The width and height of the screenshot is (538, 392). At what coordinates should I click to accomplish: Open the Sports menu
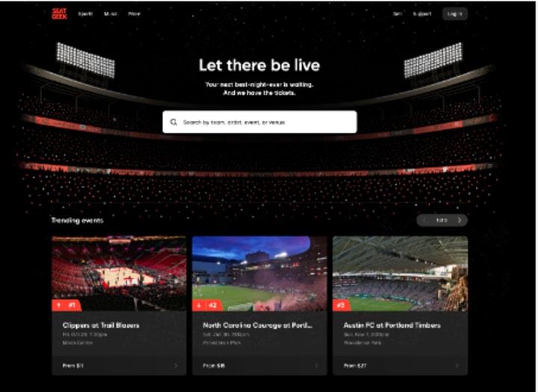click(x=85, y=13)
